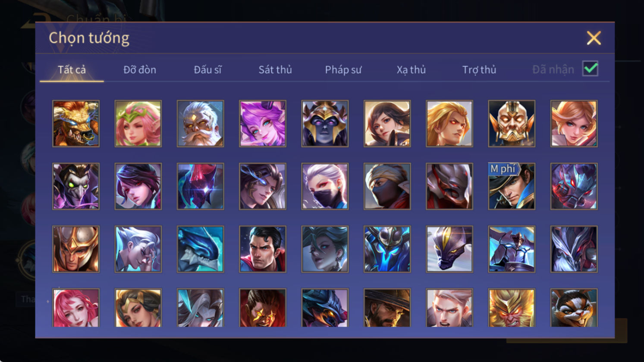Select the green-eyed plague mask hero
The width and height of the screenshot is (644, 362).
click(x=76, y=186)
